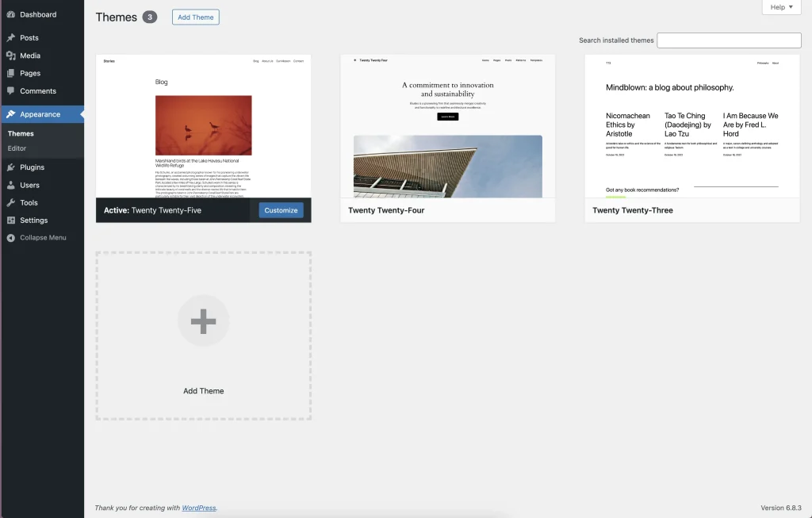
Task: Click the theme count badge 3
Action: coord(150,17)
